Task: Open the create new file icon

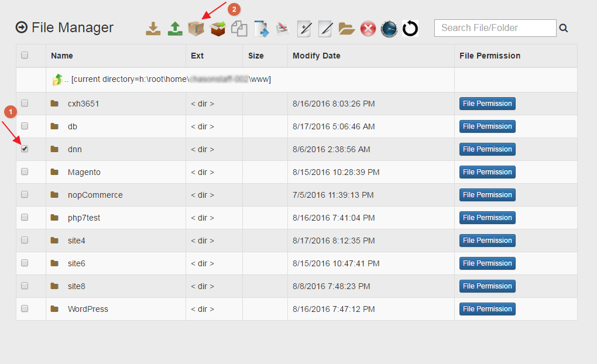Action: tap(304, 28)
